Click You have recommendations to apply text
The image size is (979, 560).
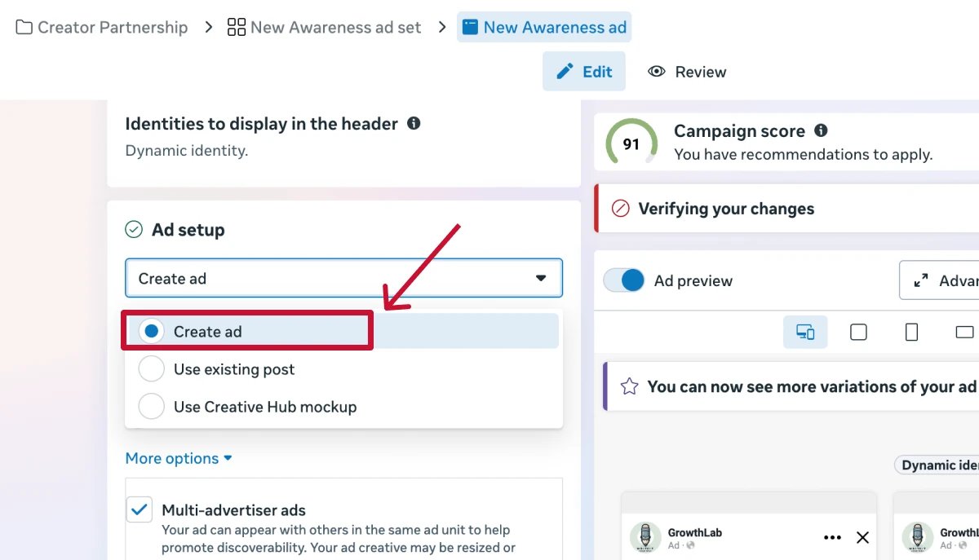[803, 154]
